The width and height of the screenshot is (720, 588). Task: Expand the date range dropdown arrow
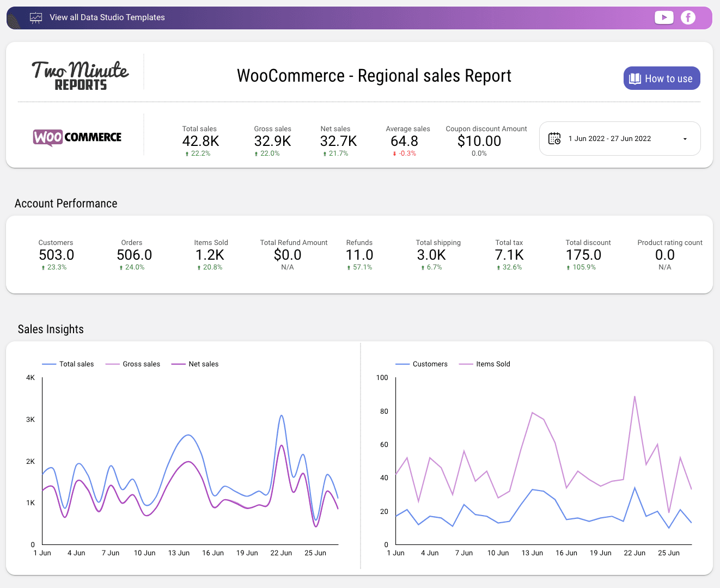[x=685, y=139]
